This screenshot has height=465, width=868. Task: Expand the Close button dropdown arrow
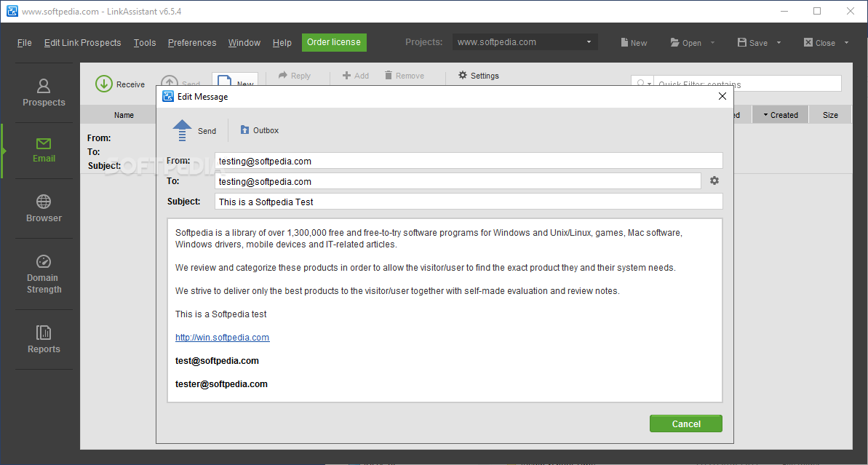(846, 43)
